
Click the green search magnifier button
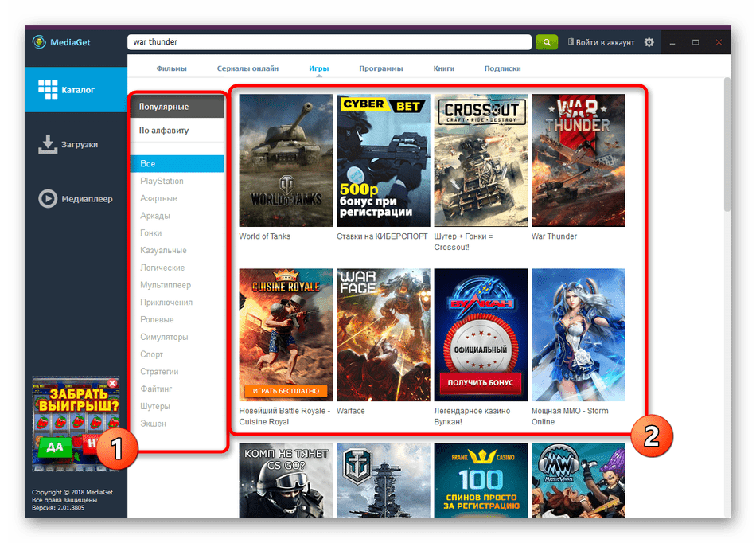546,42
